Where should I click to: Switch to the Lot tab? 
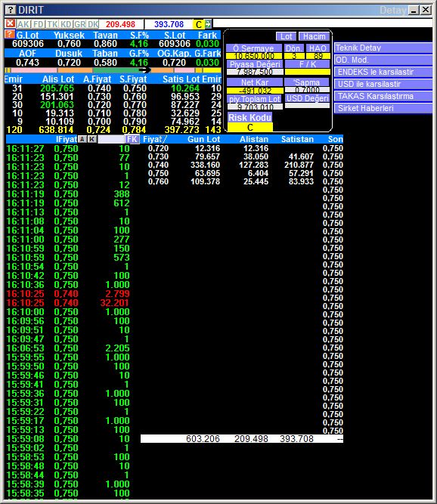[x=286, y=36]
